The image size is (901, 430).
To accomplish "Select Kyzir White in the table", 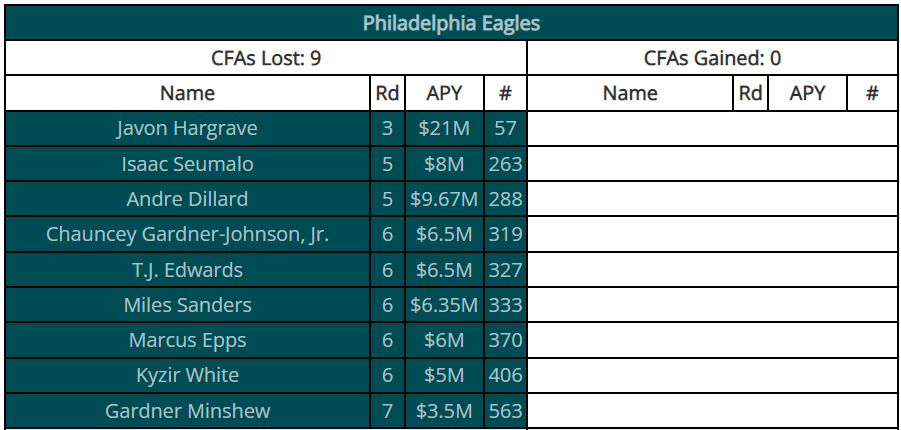I will (x=187, y=375).
